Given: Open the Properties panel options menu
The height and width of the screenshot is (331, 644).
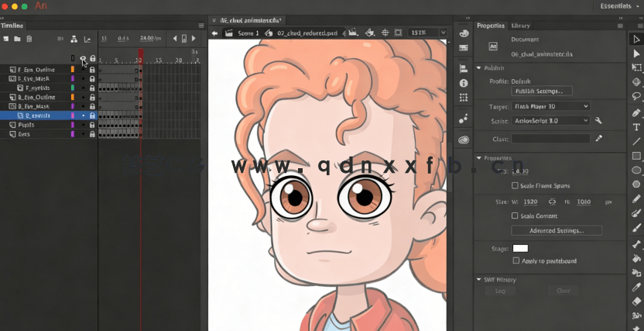Looking at the screenshot, I should (620, 26).
